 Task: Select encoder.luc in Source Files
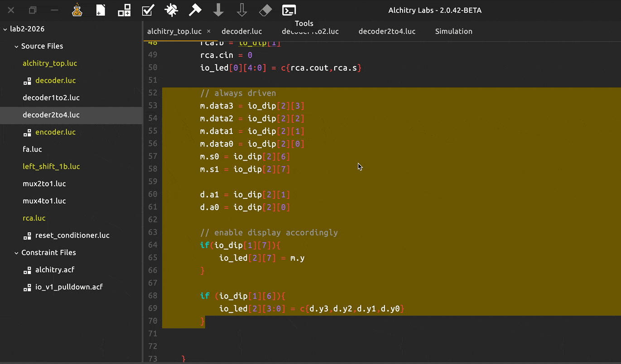[55, 132]
